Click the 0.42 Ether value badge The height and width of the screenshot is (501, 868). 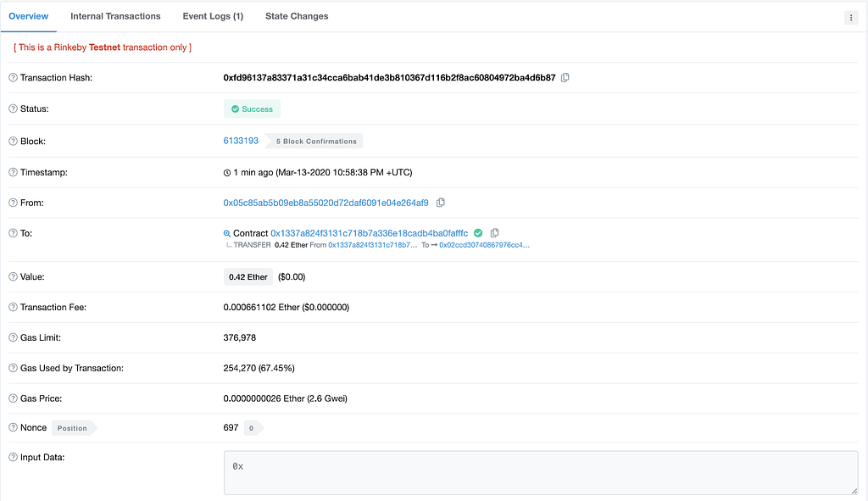(x=248, y=277)
